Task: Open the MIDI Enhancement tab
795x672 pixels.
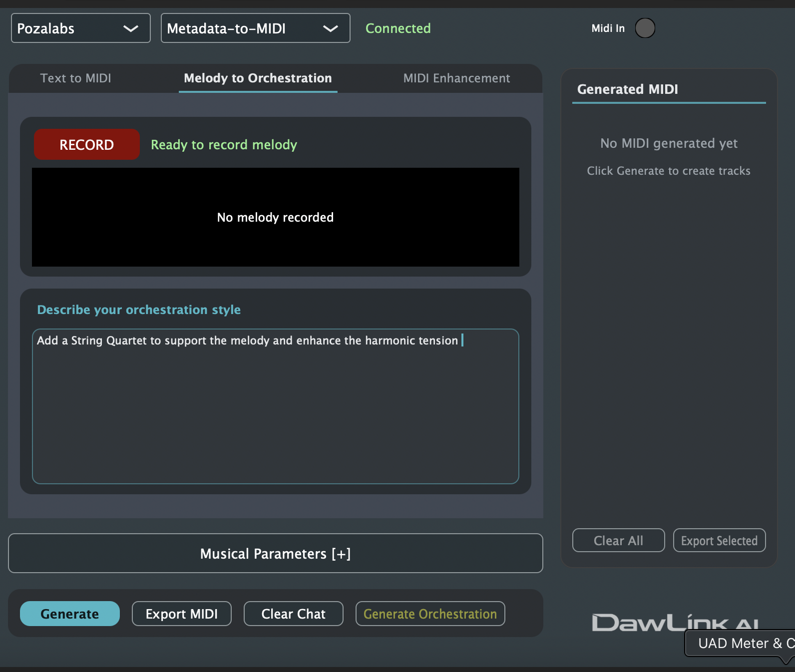Action: pos(456,78)
